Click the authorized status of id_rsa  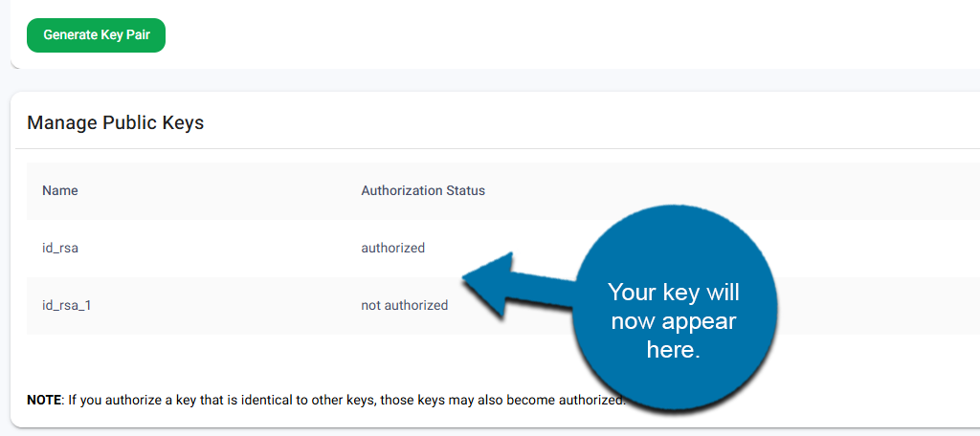coord(392,248)
